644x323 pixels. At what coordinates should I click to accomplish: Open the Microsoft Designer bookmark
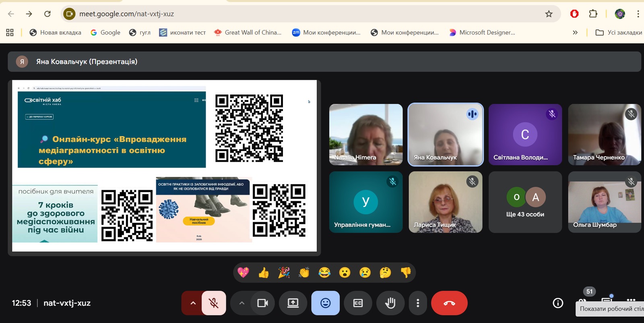(482, 33)
